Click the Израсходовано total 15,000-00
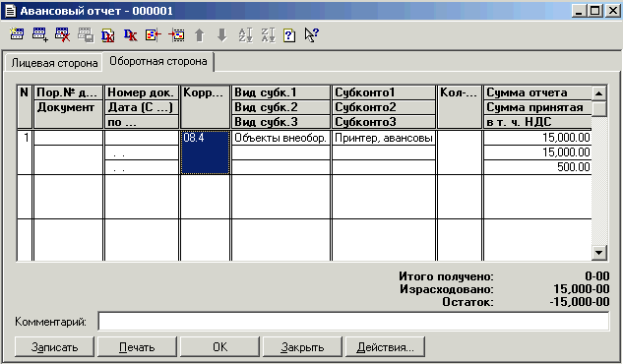 [x=582, y=289]
